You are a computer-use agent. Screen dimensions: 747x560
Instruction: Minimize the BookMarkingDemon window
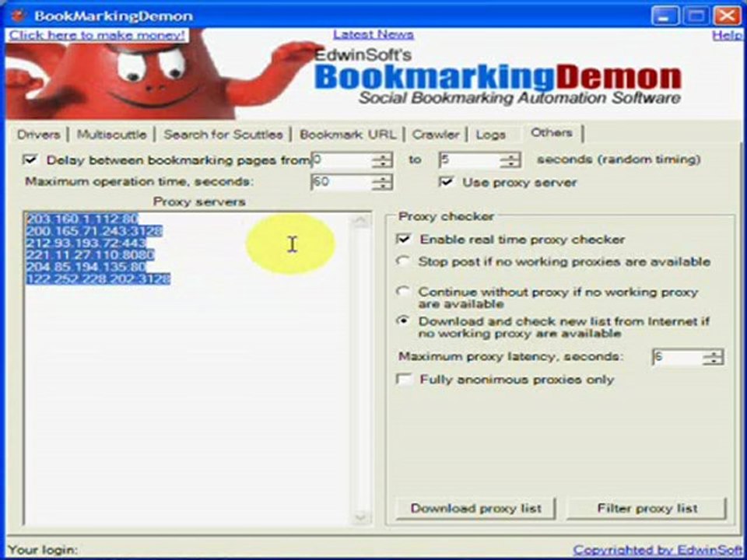(665, 16)
